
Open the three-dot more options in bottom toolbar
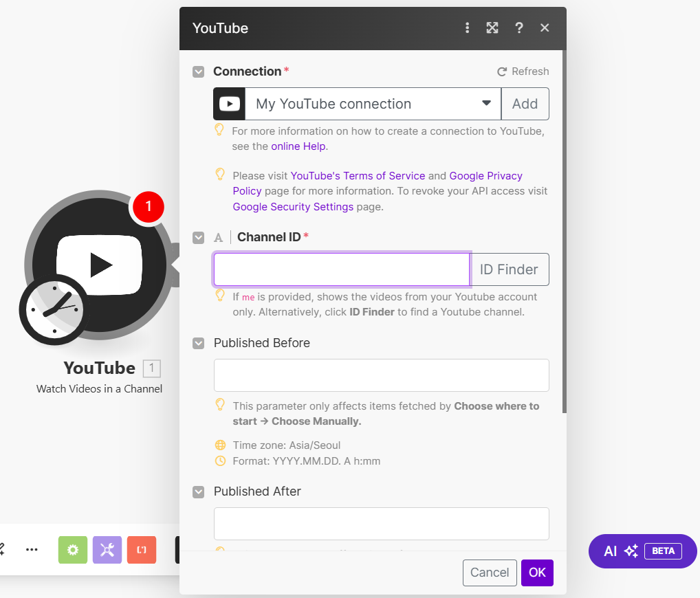click(32, 550)
